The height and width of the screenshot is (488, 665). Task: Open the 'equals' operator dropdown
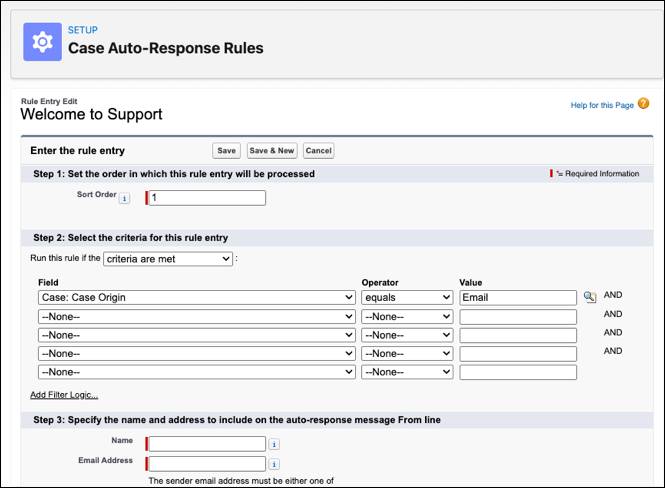tap(407, 298)
